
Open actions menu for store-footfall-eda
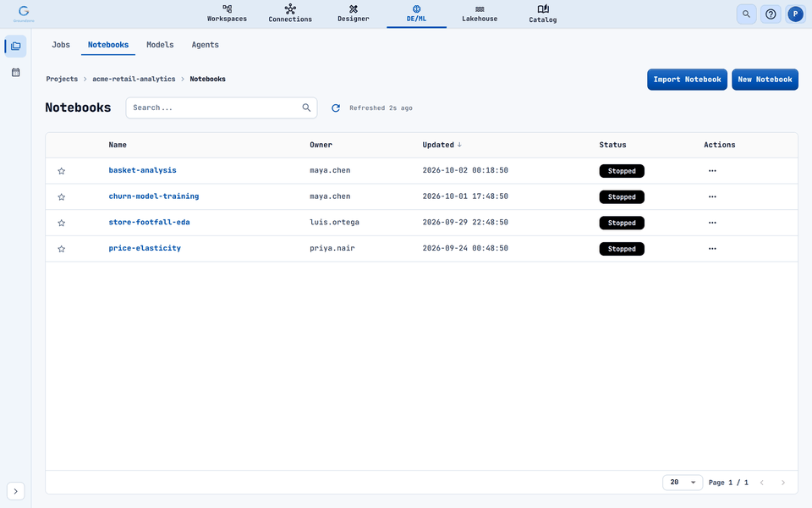712,223
